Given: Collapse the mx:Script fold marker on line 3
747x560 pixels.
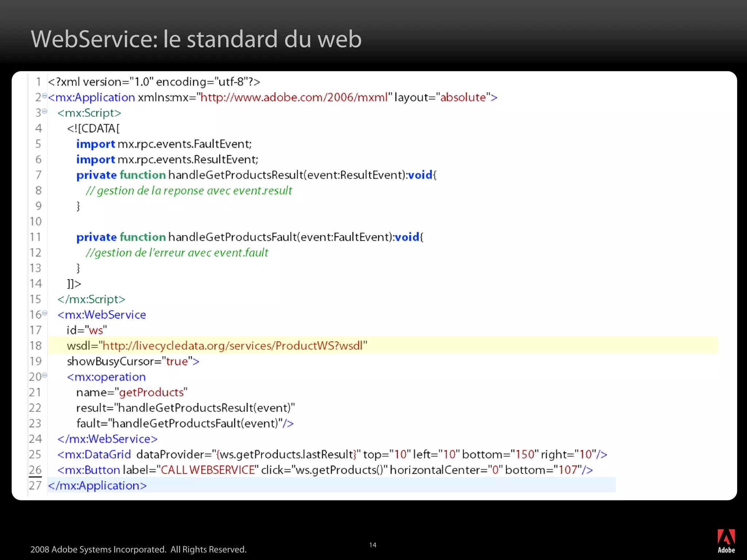Looking at the screenshot, I should pyautogui.click(x=44, y=111).
